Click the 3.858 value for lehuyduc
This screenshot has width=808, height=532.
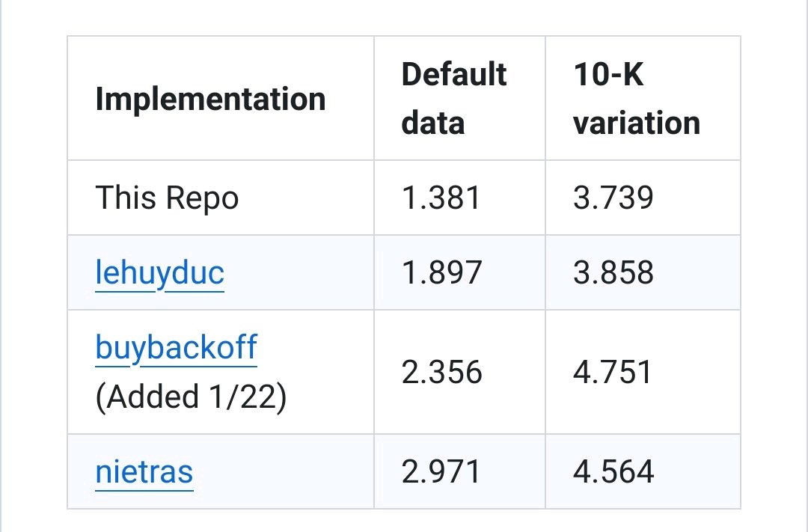click(x=613, y=272)
